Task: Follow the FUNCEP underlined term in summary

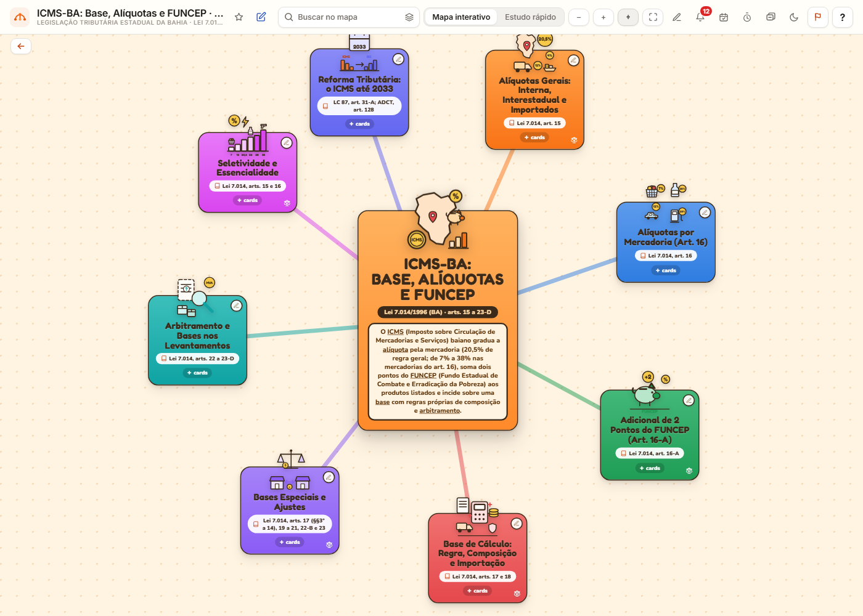Action: (423, 375)
